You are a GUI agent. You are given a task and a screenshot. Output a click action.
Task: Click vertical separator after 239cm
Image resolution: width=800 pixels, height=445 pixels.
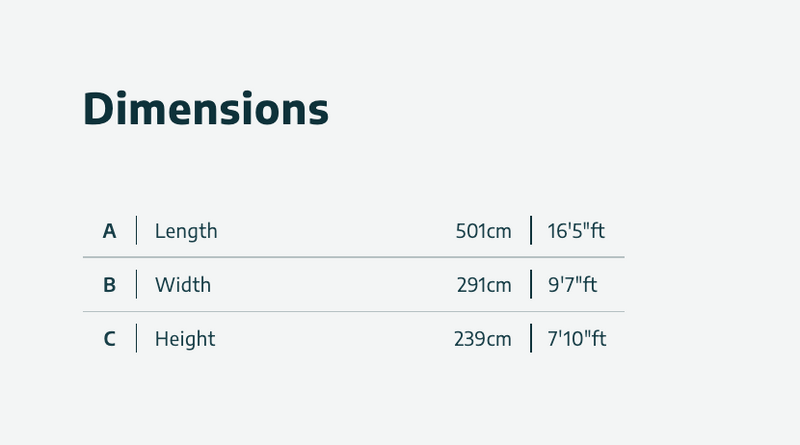[x=531, y=339]
